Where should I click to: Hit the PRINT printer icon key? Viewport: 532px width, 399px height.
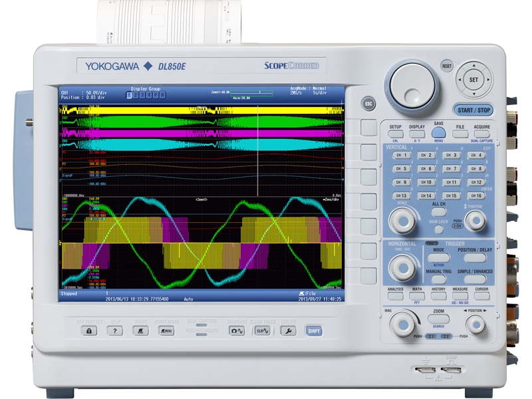(x=140, y=331)
